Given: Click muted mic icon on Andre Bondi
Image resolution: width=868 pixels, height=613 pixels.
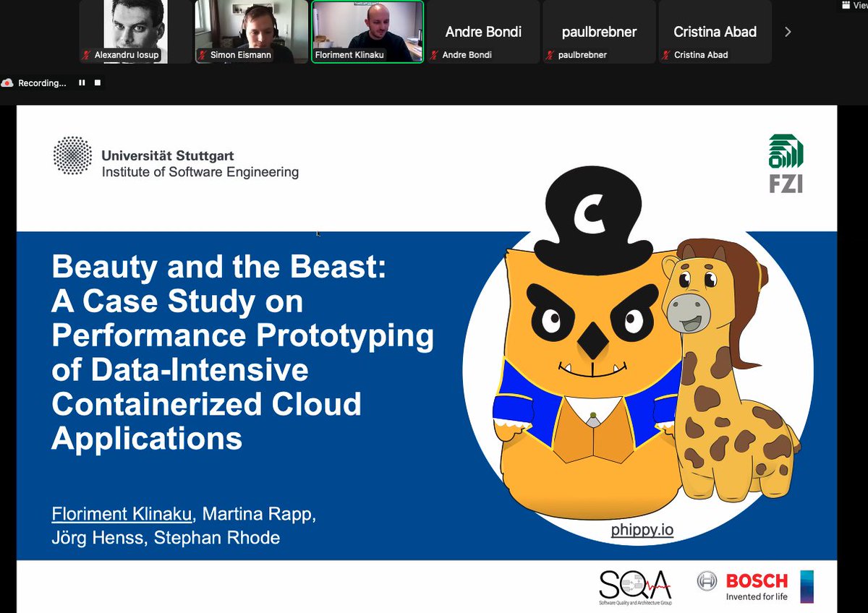Looking at the screenshot, I should click(435, 55).
